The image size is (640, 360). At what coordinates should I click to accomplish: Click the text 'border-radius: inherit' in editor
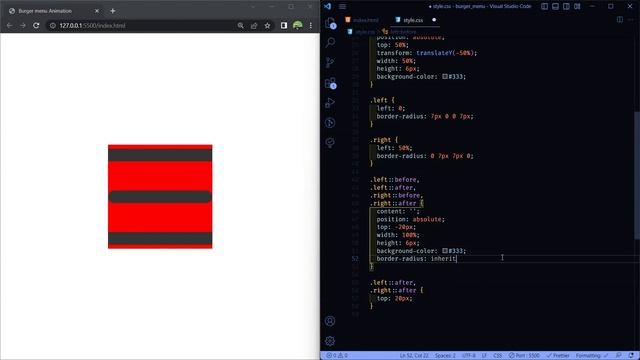pyautogui.click(x=416, y=258)
